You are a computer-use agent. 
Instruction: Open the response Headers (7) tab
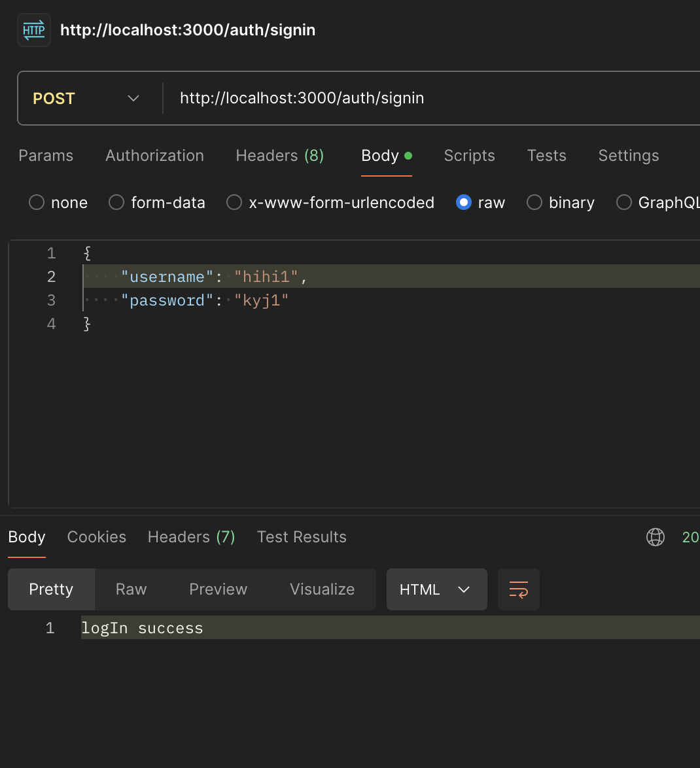tap(192, 537)
